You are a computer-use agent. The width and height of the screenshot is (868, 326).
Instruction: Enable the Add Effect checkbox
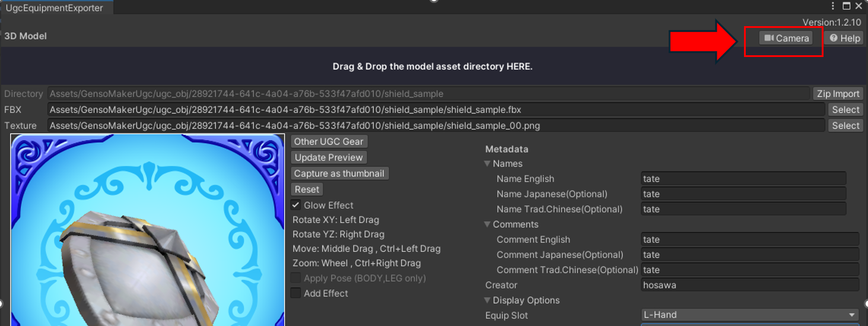(x=295, y=293)
